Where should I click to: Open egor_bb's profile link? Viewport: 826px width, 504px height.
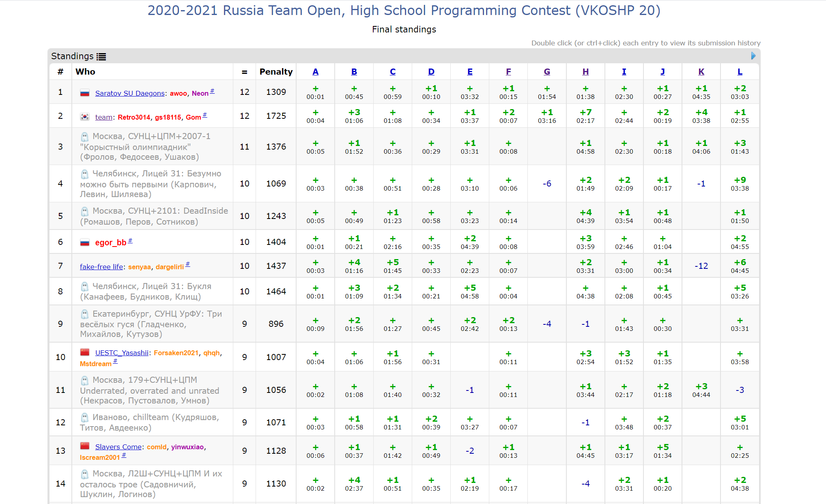tap(111, 242)
